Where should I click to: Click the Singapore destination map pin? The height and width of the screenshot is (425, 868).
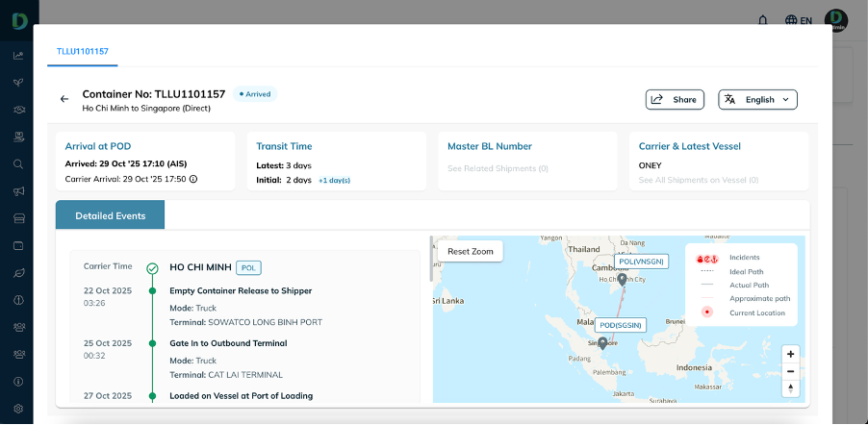pos(602,342)
